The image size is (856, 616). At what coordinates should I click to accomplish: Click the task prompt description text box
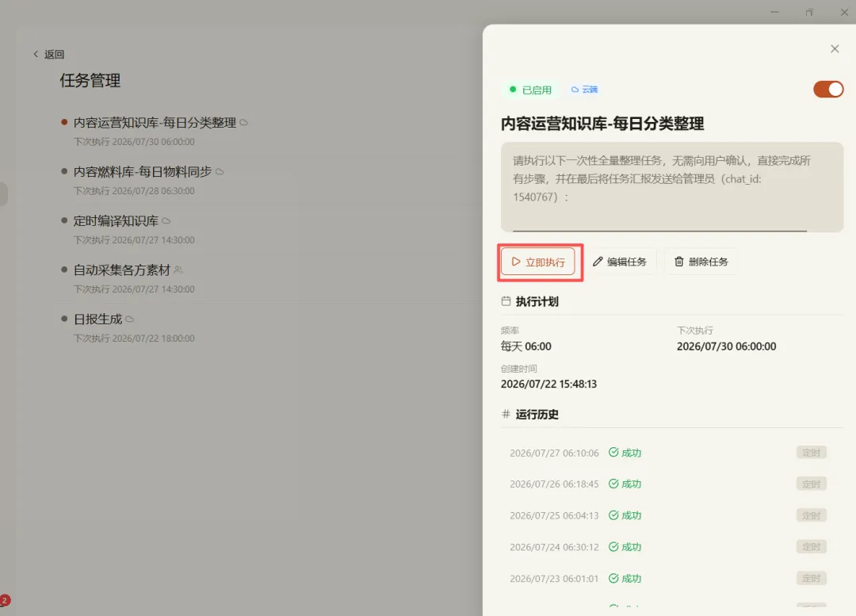(x=672, y=187)
